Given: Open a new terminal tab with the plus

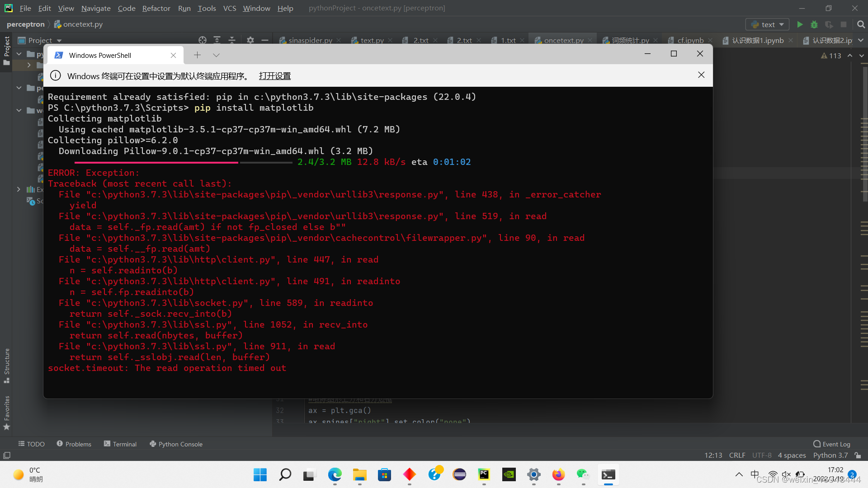Looking at the screenshot, I should click(x=197, y=55).
